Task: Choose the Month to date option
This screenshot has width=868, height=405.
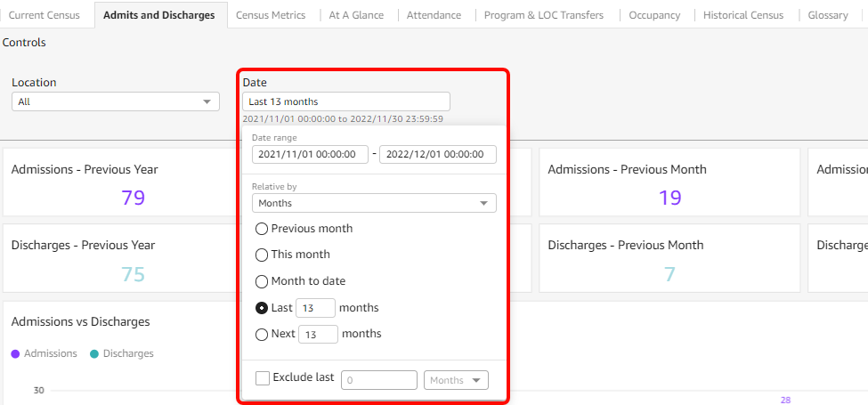Action: pos(262,281)
